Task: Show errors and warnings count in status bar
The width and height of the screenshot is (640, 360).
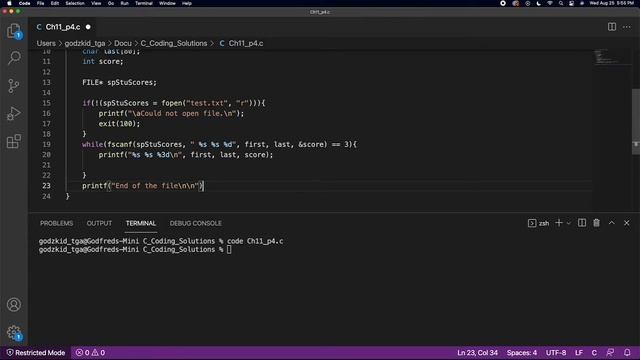Action: [90, 353]
